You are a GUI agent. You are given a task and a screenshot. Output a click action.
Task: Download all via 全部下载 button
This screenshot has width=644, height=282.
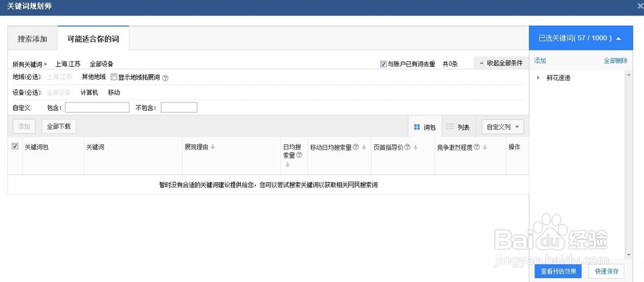click(x=59, y=126)
